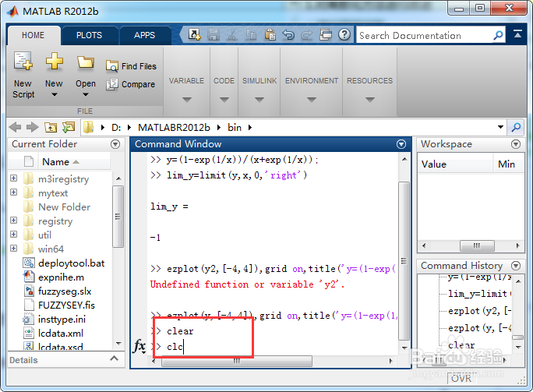
Task: Go back with the left arrow
Action: coord(16,127)
